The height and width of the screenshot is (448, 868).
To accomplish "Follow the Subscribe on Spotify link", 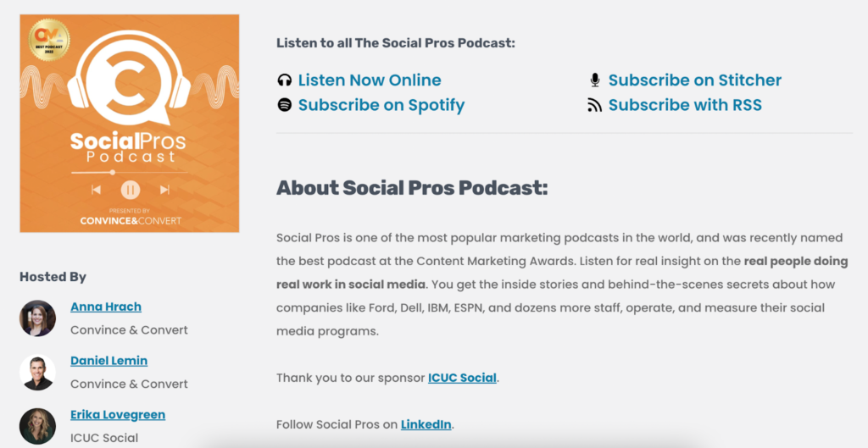I will [x=381, y=105].
